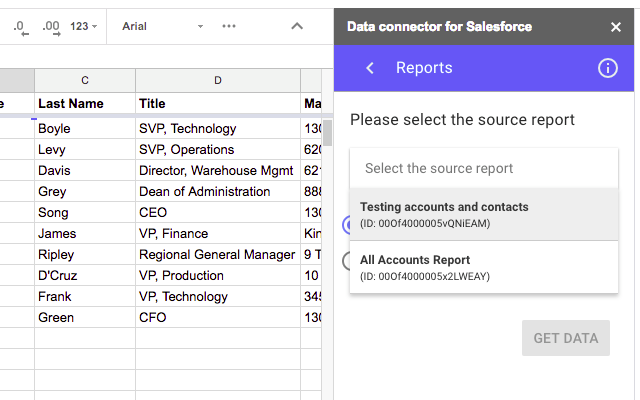Select the cell containing Boyle
This screenshot has width=640, height=400.
point(85,129)
